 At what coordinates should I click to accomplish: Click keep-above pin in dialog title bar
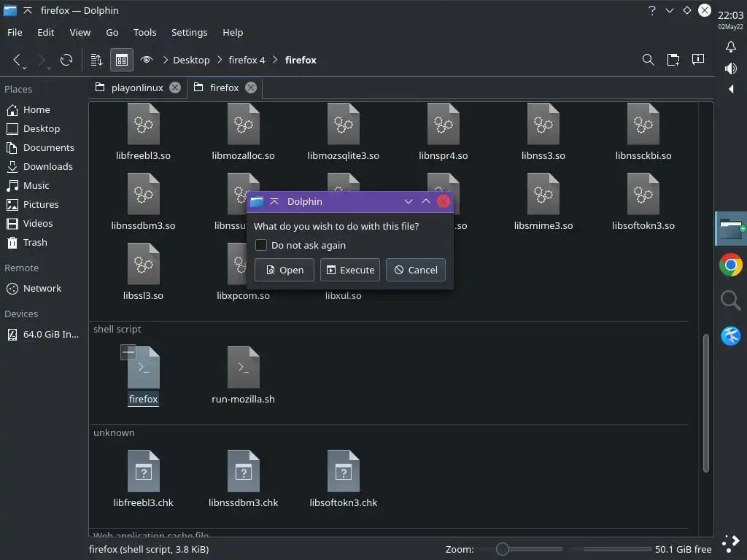[274, 201]
